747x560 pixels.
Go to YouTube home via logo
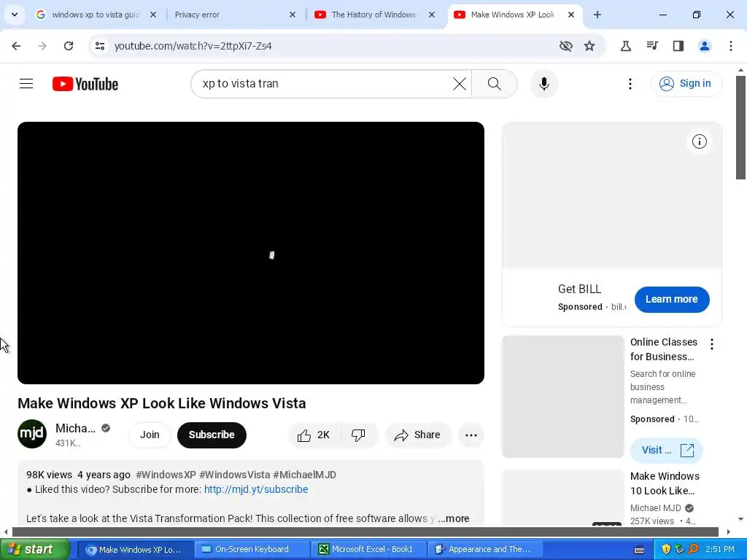tap(85, 84)
